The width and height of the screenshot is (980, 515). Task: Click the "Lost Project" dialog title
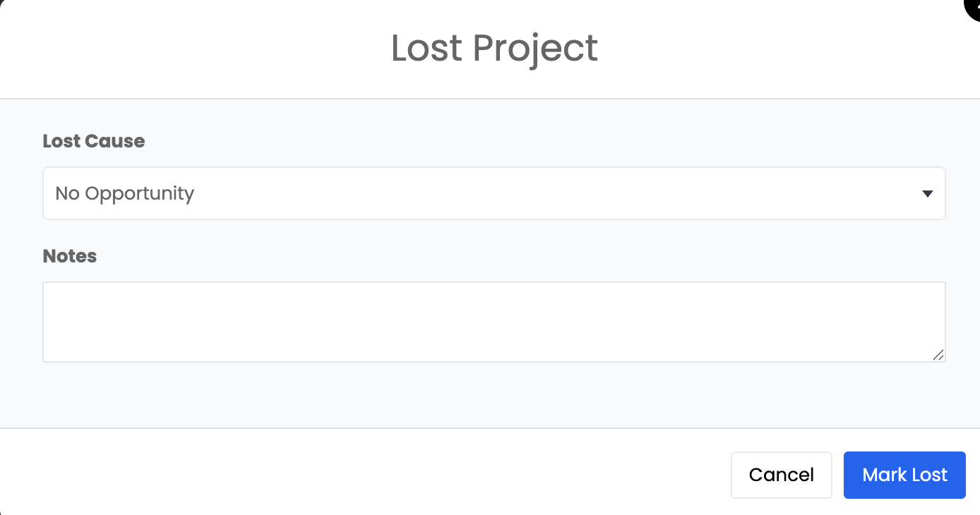[494, 48]
